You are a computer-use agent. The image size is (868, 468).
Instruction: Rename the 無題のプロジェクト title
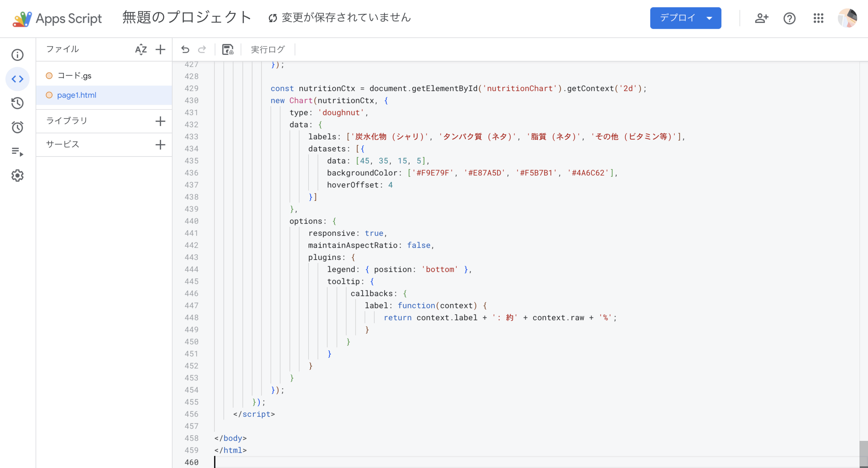click(x=186, y=17)
